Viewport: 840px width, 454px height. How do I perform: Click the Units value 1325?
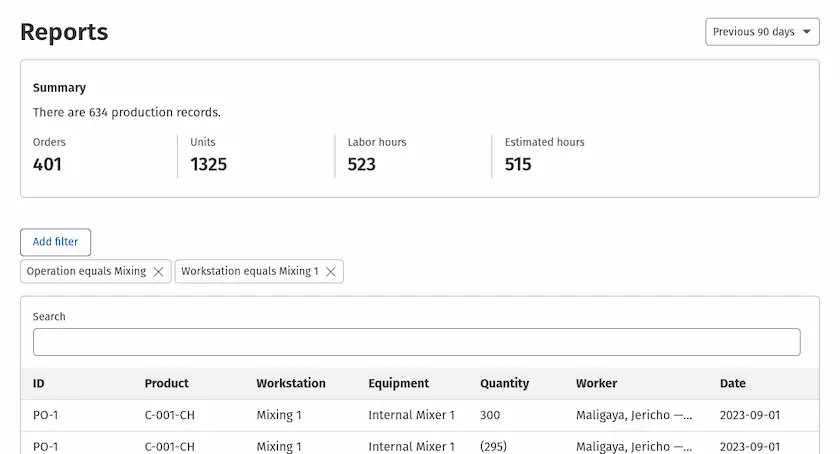coord(208,164)
